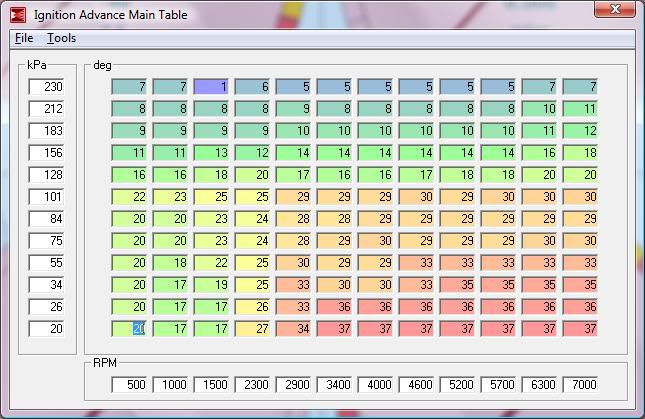
Task: Focus the 6300 RPM bin field
Action: point(539,385)
